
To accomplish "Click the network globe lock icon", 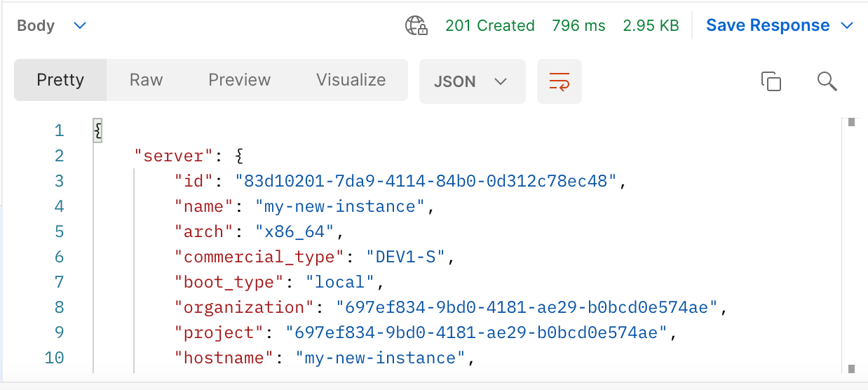I will pos(416,26).
